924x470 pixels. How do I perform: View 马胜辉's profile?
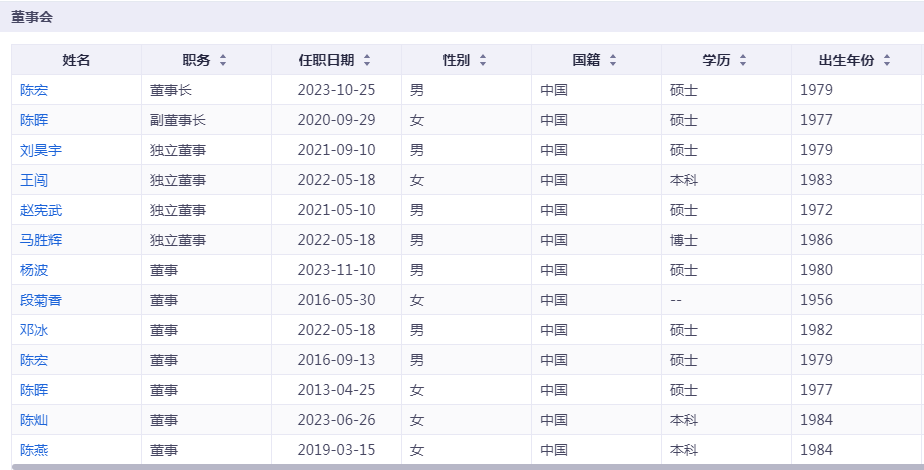click(x=41, y=240)
